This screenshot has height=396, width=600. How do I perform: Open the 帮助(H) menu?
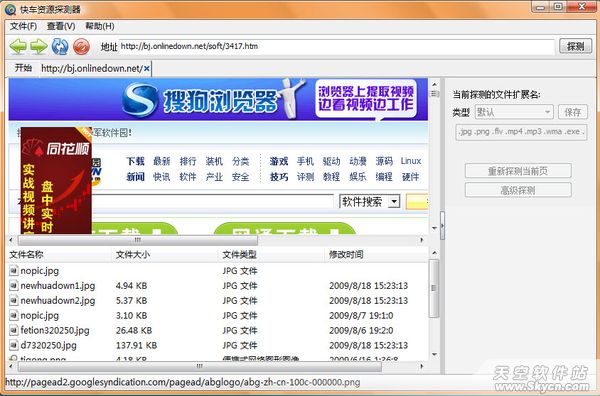99,26
